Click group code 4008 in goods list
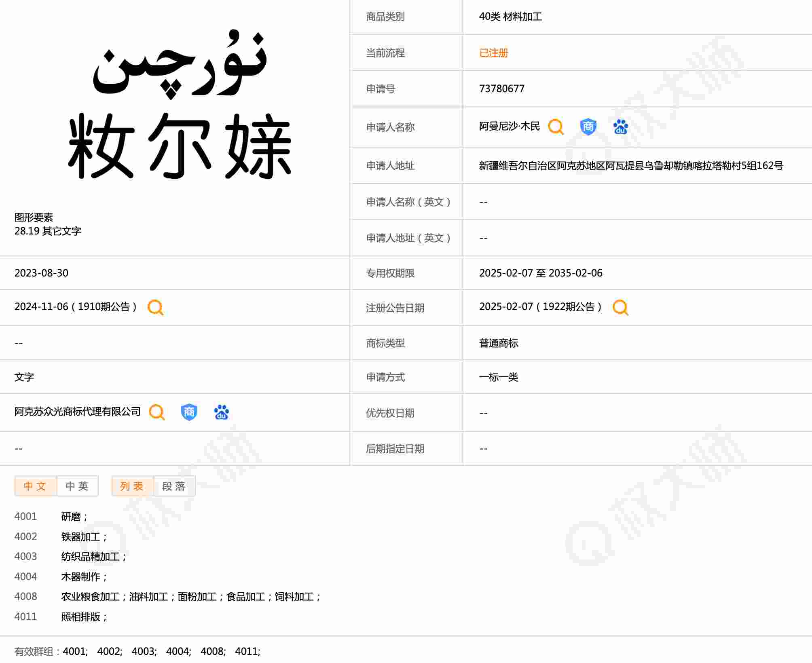Image resolution: width=812 pixels, height=663 pixels. (25, 597)
